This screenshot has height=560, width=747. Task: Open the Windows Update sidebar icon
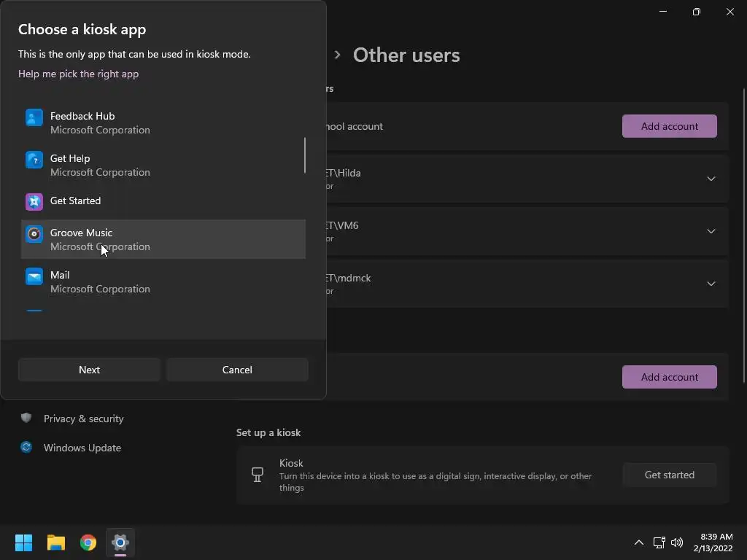[26, 447]
